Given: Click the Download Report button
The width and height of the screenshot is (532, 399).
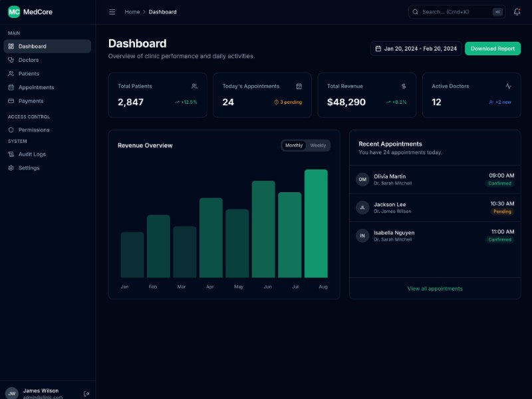Looking at the screenshot, I should point(492,49).
